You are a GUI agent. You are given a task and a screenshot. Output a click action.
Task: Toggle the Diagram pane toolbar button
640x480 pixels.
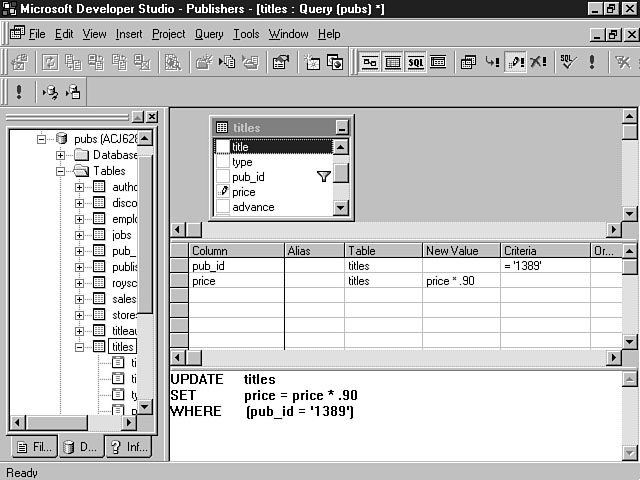[370, 62]
